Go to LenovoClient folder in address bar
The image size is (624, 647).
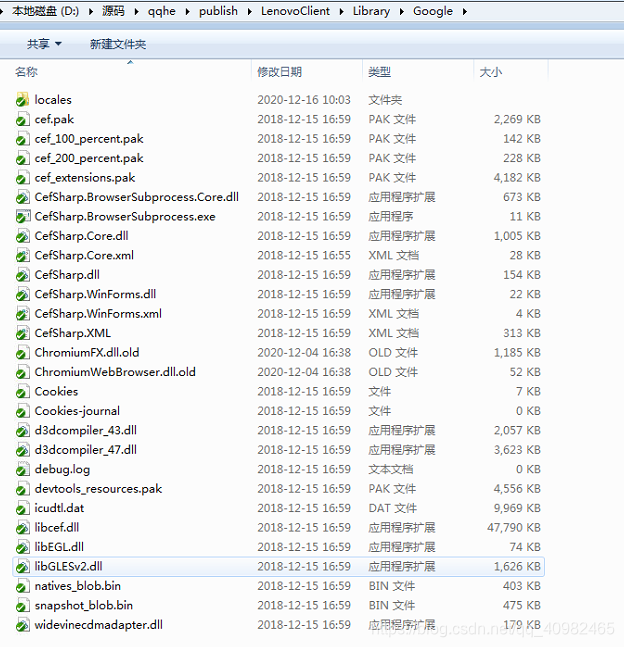pos(295,11)
